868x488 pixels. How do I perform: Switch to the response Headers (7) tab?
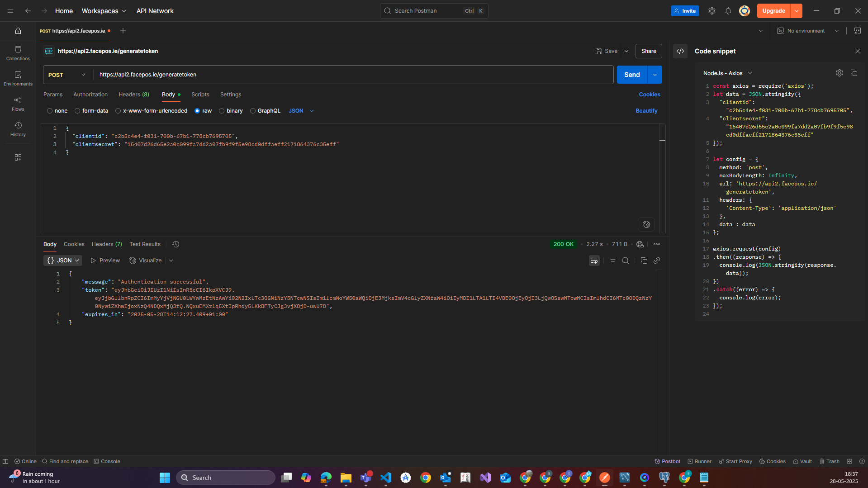pos(107,244)
